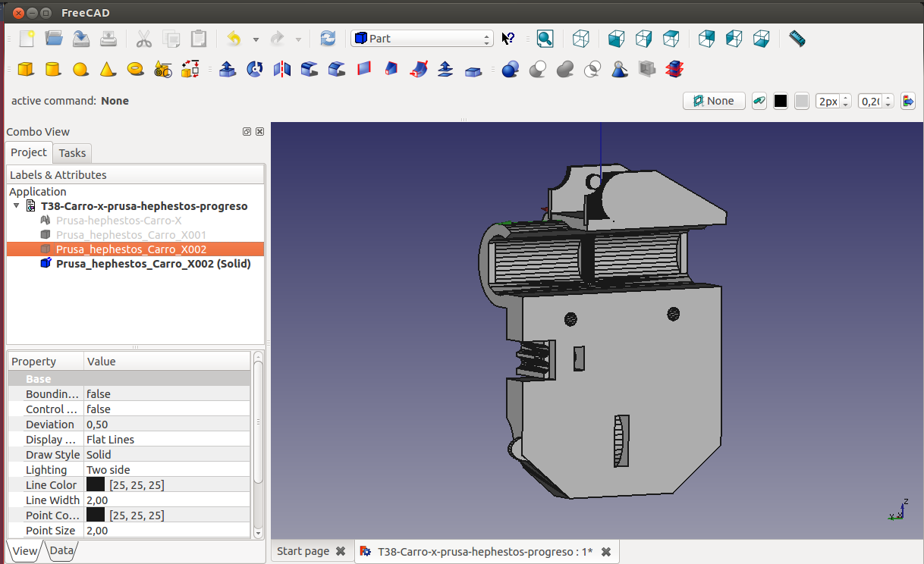This screenshot has width=924, height=564.
Task: Open the Part workbench selector dropdown
Action: tap(422, 39)
